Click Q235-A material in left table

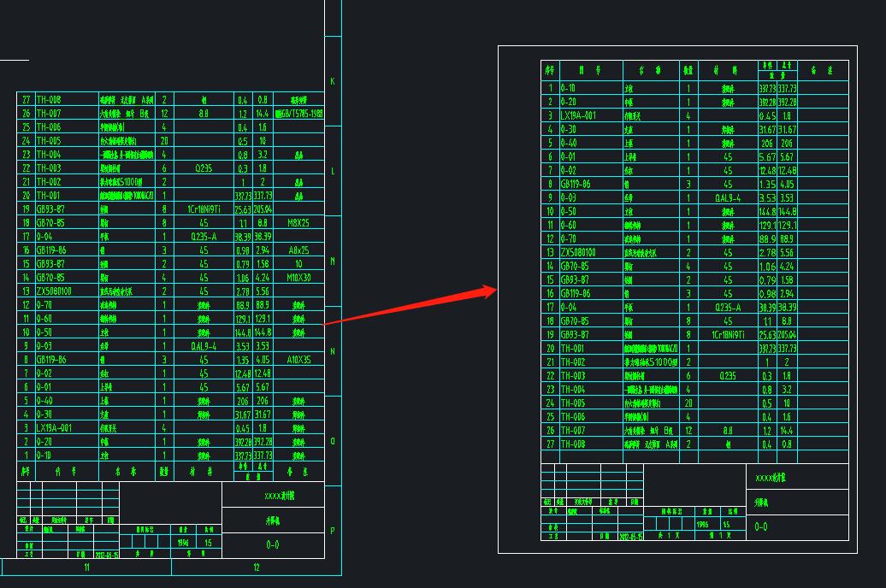pyautogui.click(x=204, y=237)
